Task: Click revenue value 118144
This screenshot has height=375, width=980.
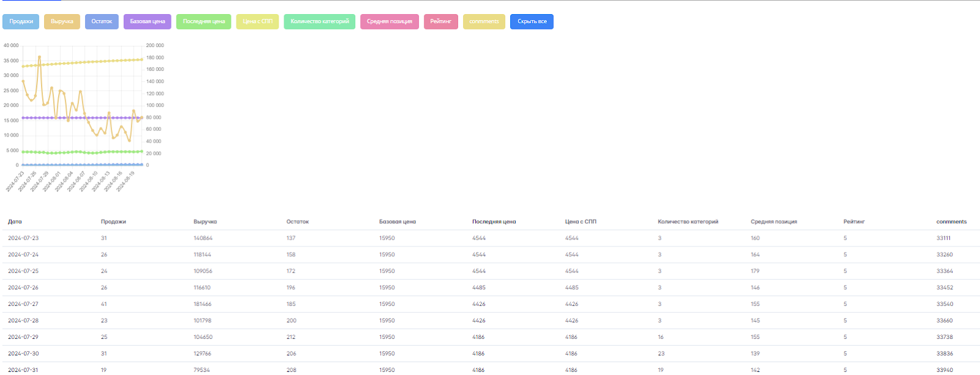Action: coord(202,254)
